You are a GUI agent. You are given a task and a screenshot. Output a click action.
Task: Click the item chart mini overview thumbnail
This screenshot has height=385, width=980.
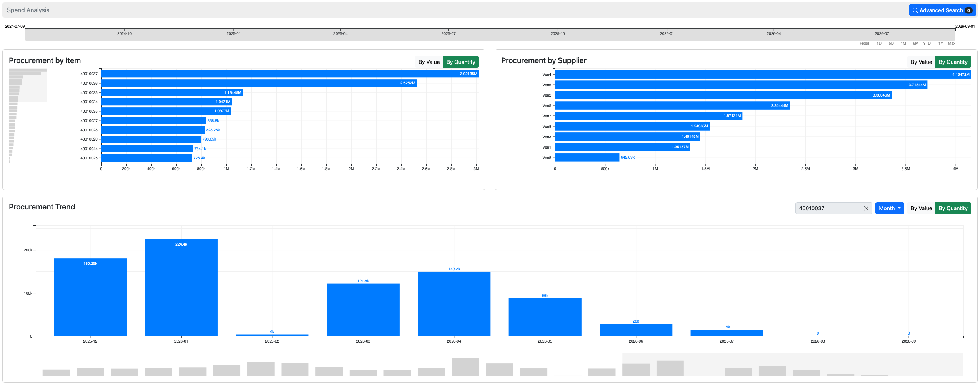pyautogui.click(x=28, y=116)
